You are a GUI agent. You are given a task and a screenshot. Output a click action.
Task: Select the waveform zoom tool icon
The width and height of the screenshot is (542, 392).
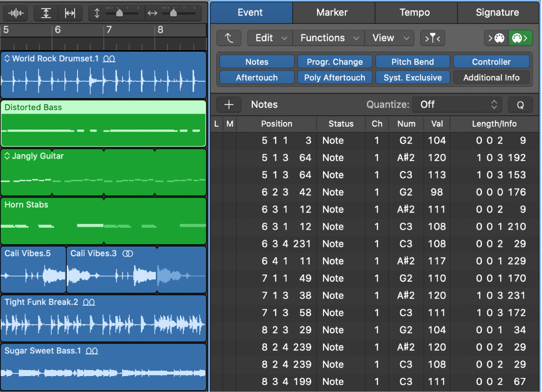15,13
